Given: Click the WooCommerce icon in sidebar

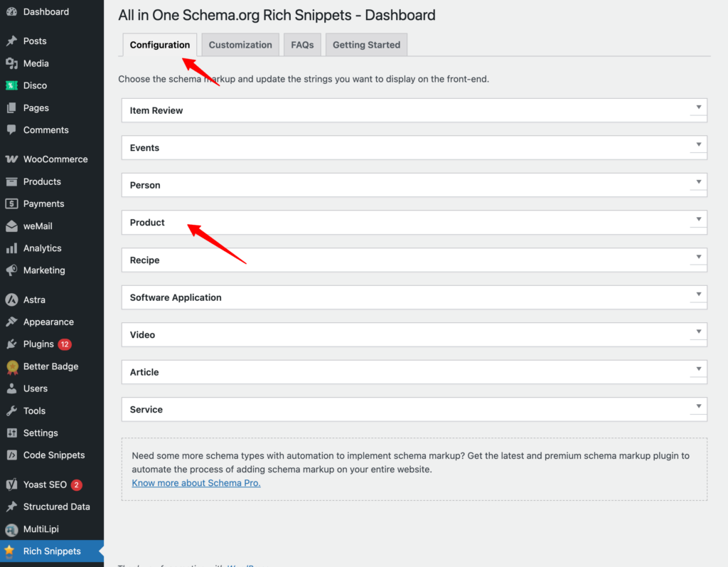Looking at the screenshot, I should point(11,159).
